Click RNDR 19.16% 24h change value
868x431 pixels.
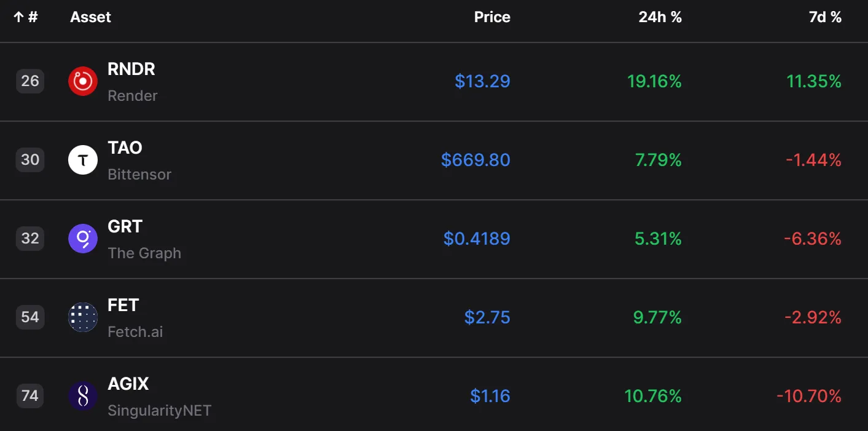(654, 81)
